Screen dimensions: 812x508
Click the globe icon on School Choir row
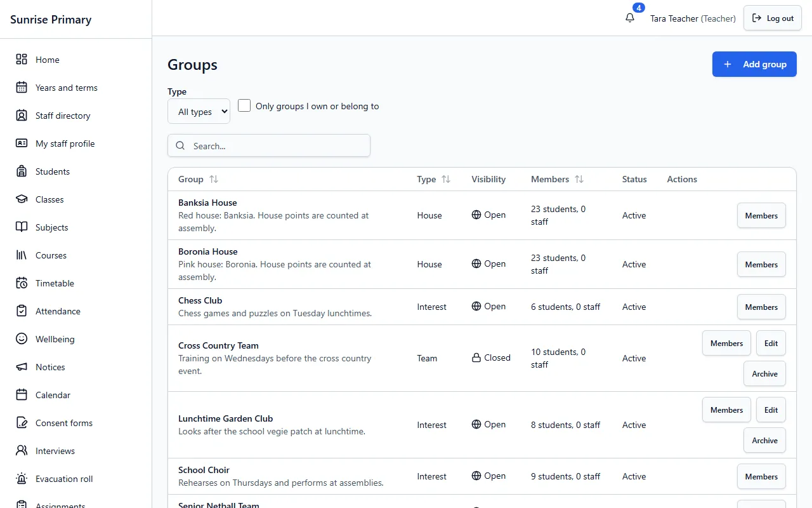click(x=476, y=476)
